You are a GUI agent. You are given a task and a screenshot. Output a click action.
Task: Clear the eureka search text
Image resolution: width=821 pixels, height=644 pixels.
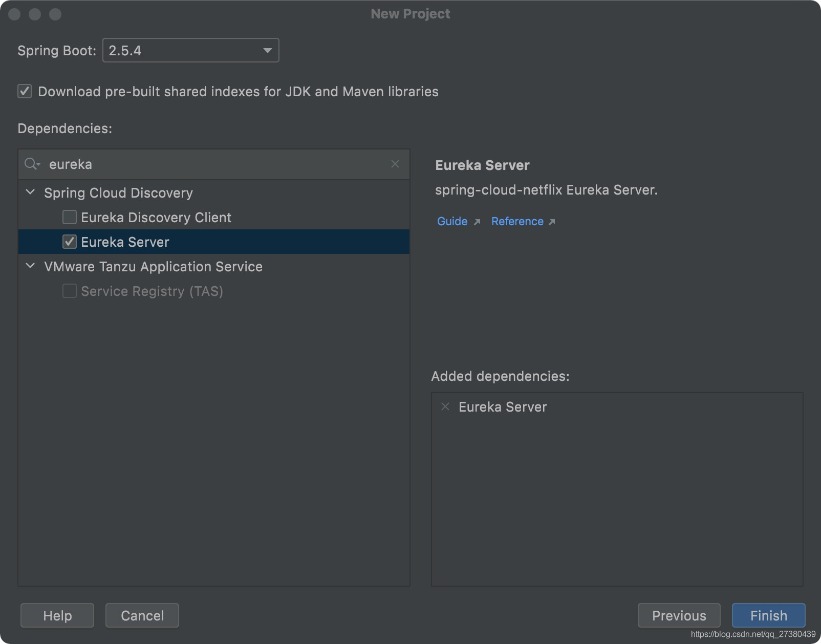click(x=395, y=164)
